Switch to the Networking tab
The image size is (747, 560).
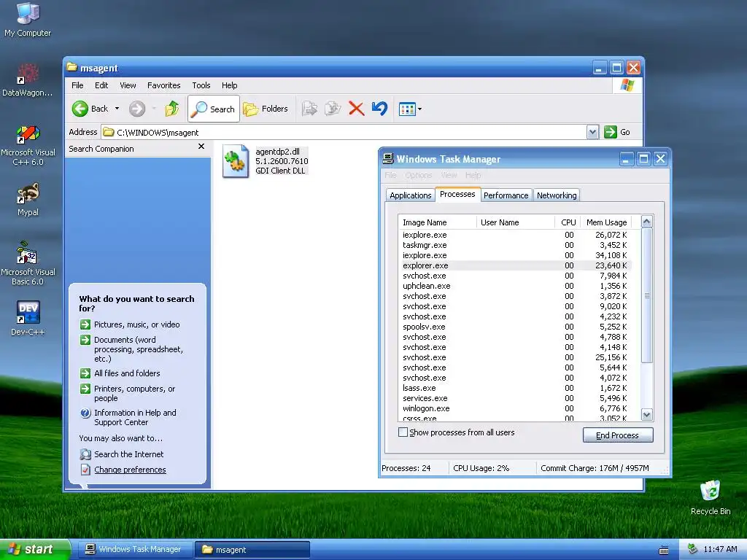pos(557,195)
